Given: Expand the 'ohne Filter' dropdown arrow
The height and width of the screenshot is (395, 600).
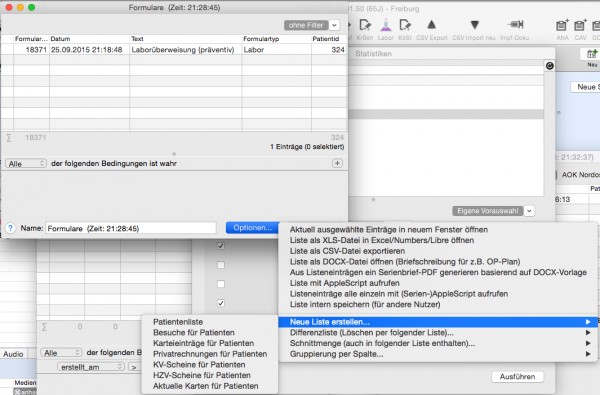Looking at the screenshot, I should 334,25.
